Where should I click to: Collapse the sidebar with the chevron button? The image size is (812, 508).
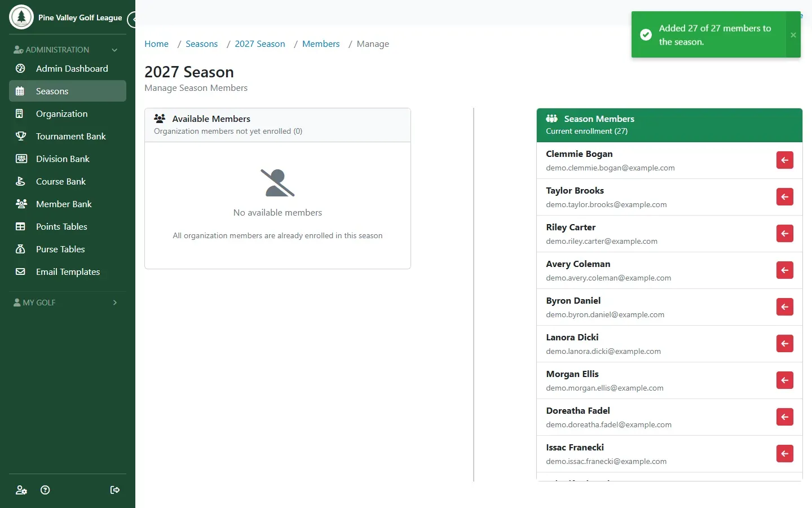(132, 20)
